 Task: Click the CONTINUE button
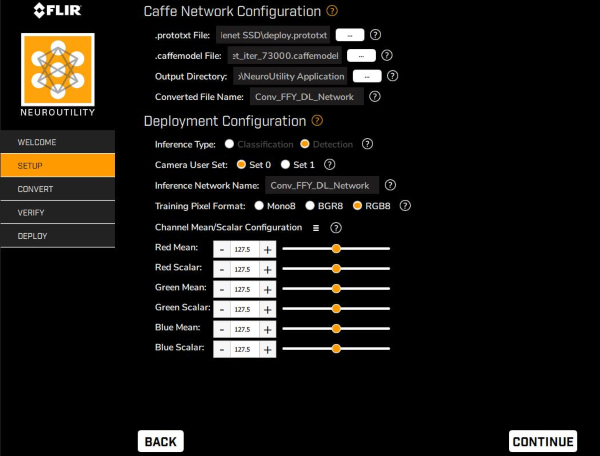(543, 441)
